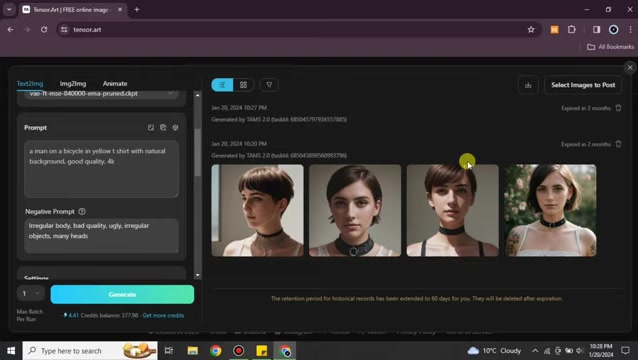Open the first generated portrait thumbnail
This screenshot has width=638, height=360.
[x=258, y=210]
